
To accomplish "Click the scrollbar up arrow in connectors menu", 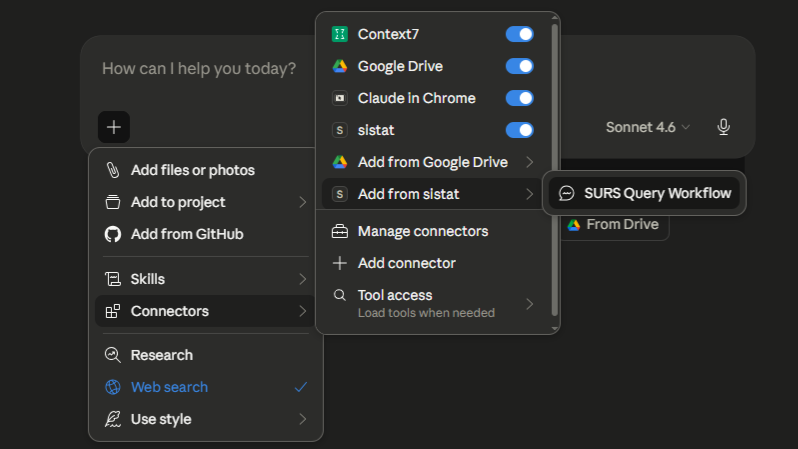I will point(555,18).
